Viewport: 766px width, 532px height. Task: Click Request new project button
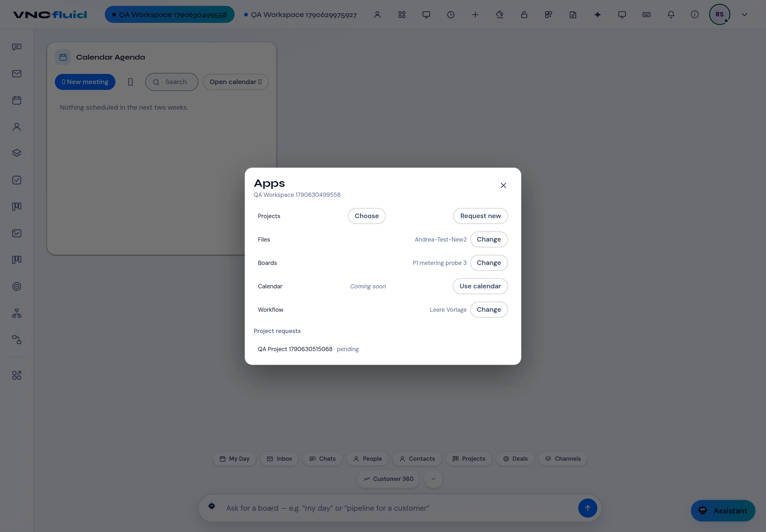pos(480,216)
